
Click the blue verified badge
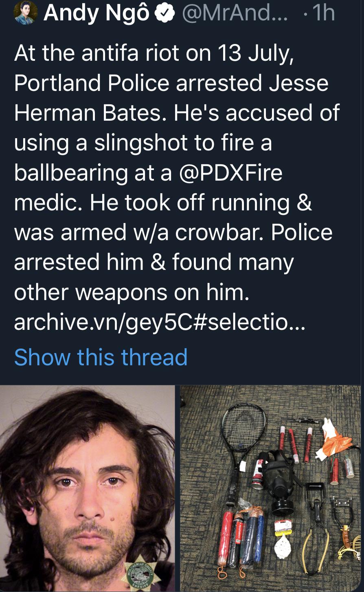164,13
